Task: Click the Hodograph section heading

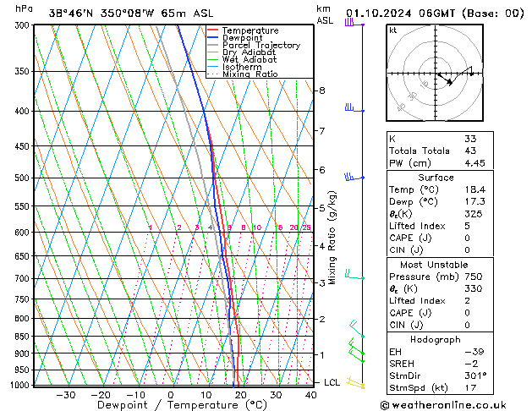Action: (x=436, y=339)
